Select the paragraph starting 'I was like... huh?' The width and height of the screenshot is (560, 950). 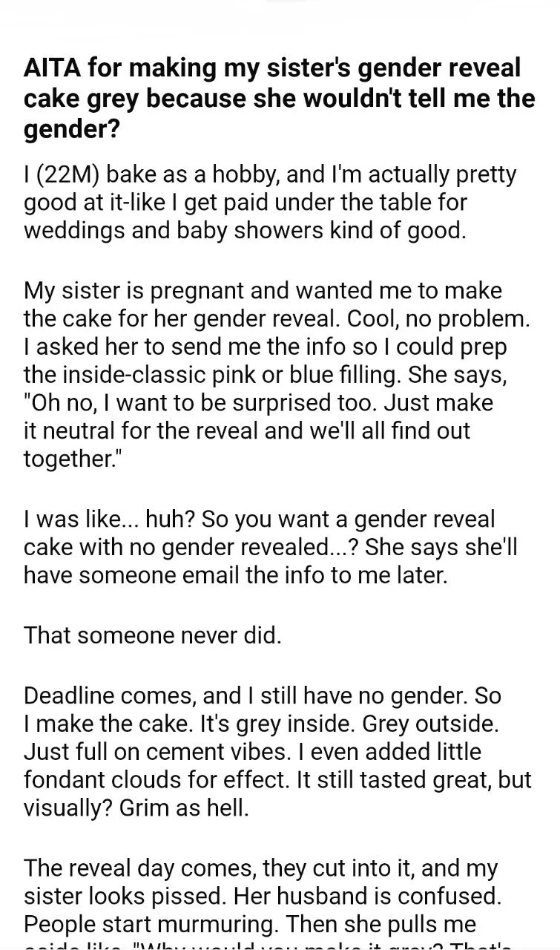(x=271, y=547)
